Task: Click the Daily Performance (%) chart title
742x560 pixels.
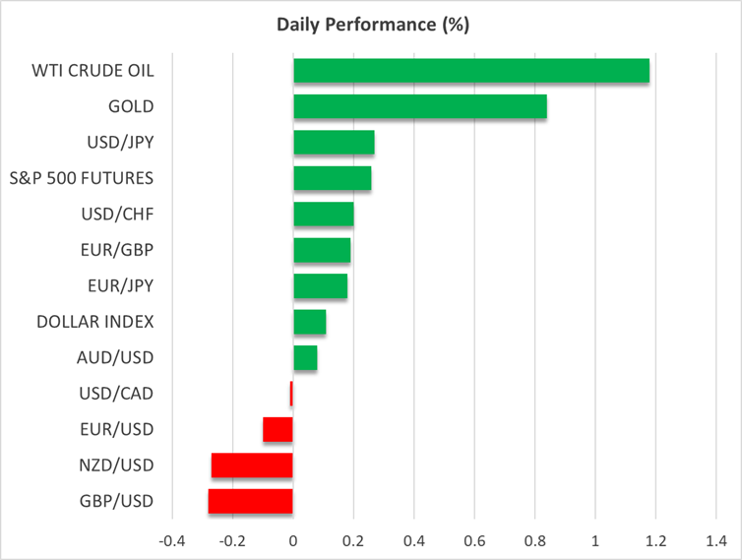Action: [x=371, y=25]
